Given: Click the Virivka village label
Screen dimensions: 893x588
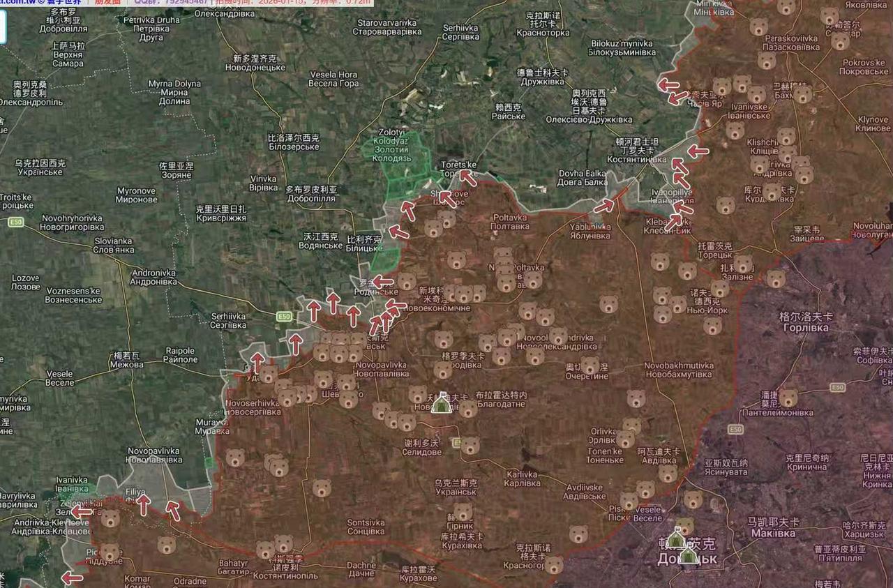Looking at the screenshot, I should coord(263,183).
